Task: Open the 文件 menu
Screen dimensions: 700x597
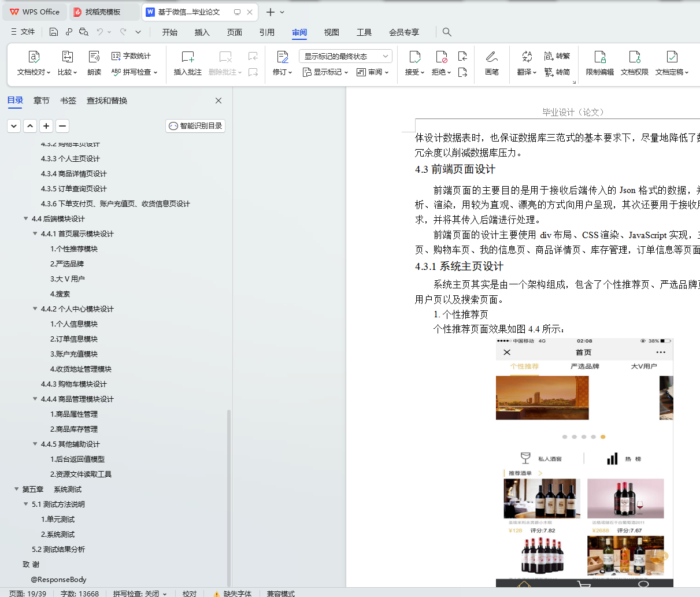Action: (x=23, y=32)
